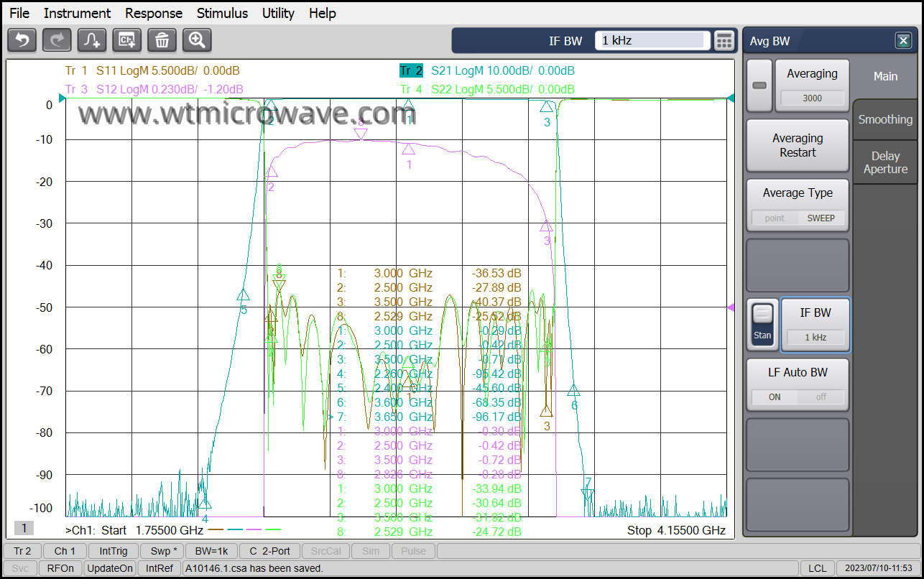The image size is (924, 579).
Task: Delete the trace using the trash icon
Action: pyautogui.click(x=162, y=40)
